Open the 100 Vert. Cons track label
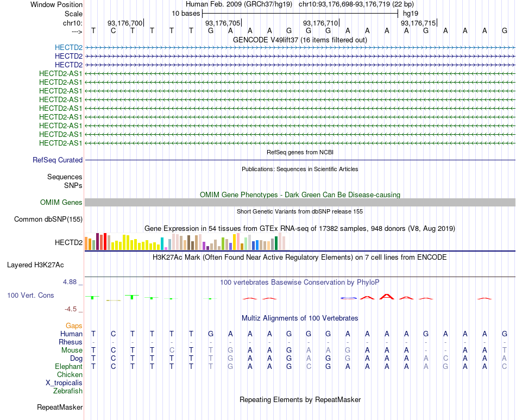The width and height of the screenshot is (516, 420). click(x=30, y=295)
